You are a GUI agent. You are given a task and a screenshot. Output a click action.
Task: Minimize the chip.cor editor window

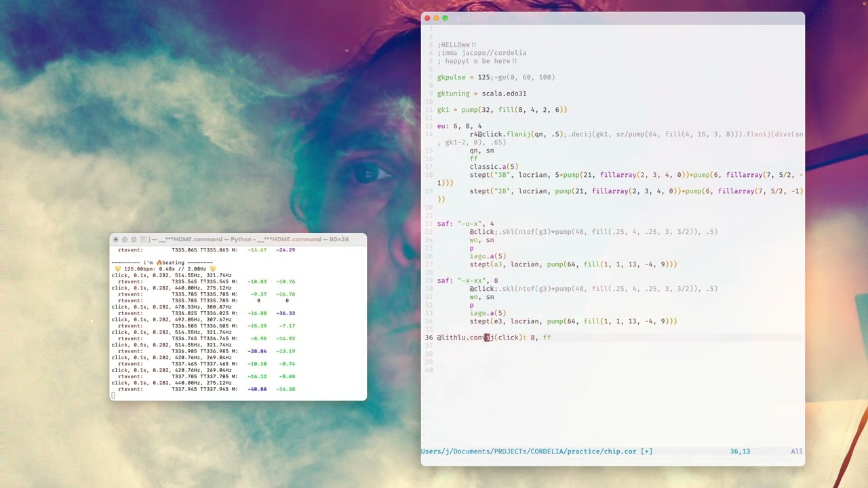coord(436,18)
